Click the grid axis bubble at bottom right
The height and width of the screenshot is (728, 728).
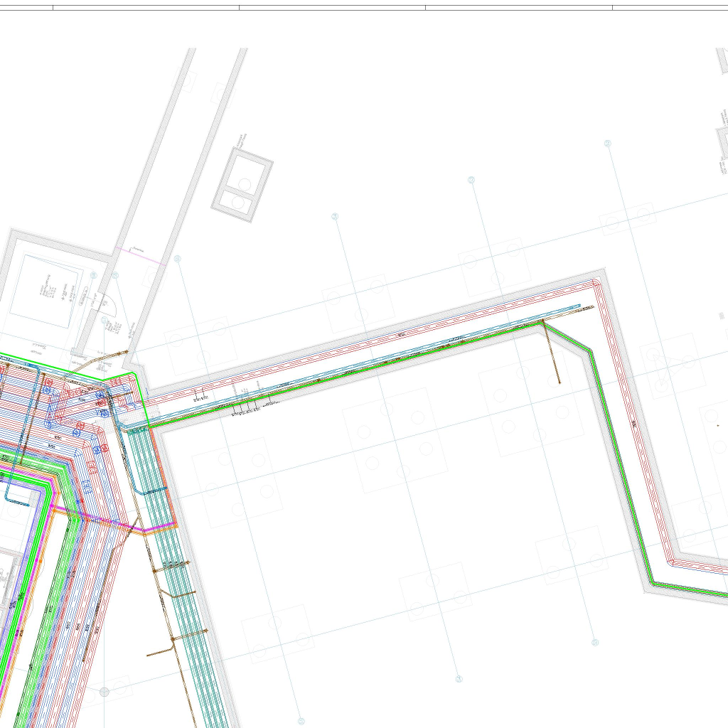[x=595, y=643]
